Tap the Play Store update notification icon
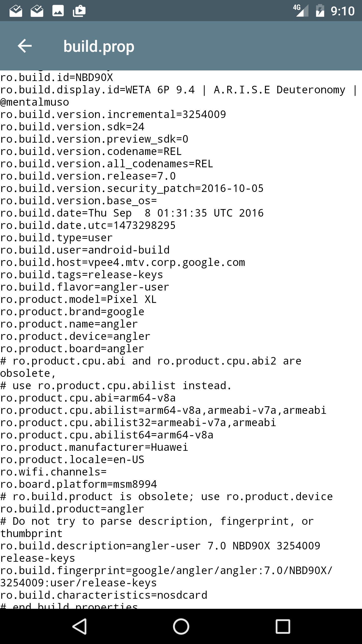 point(79,11)
